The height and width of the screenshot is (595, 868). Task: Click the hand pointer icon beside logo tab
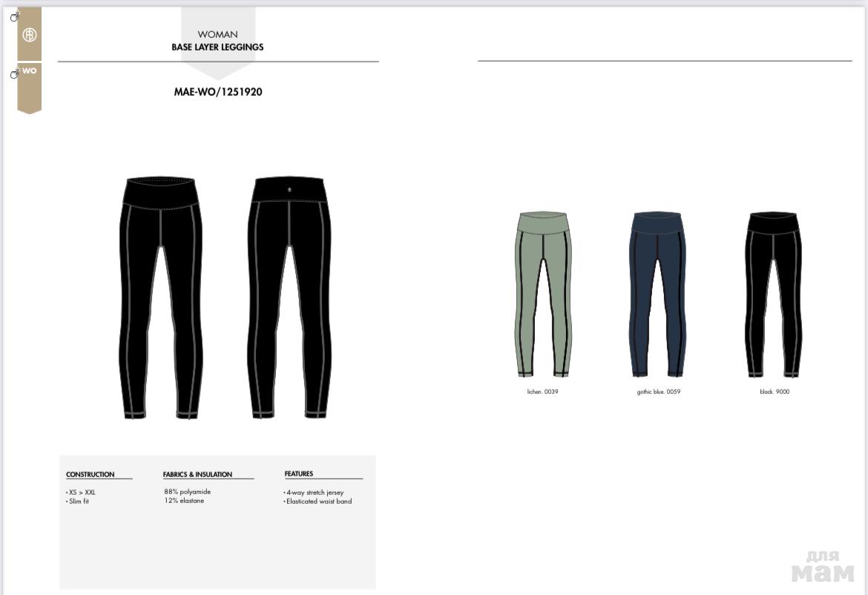(x=15, y=16)
